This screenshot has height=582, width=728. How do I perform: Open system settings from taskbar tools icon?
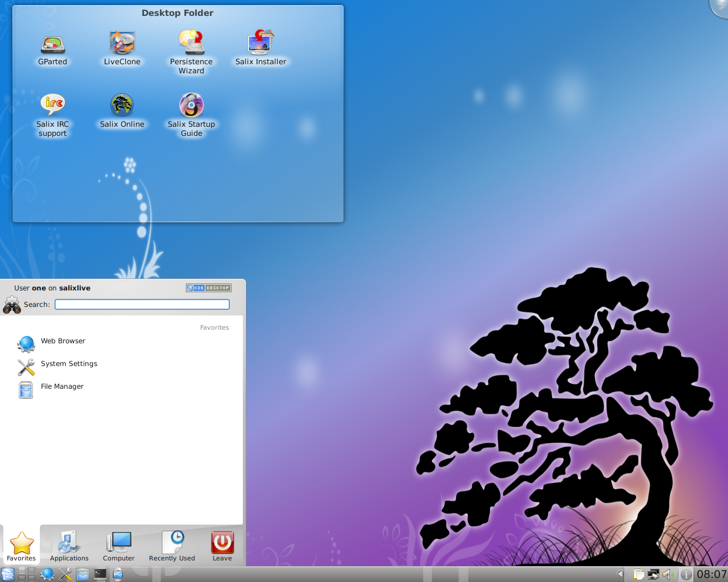coord(65,575)
